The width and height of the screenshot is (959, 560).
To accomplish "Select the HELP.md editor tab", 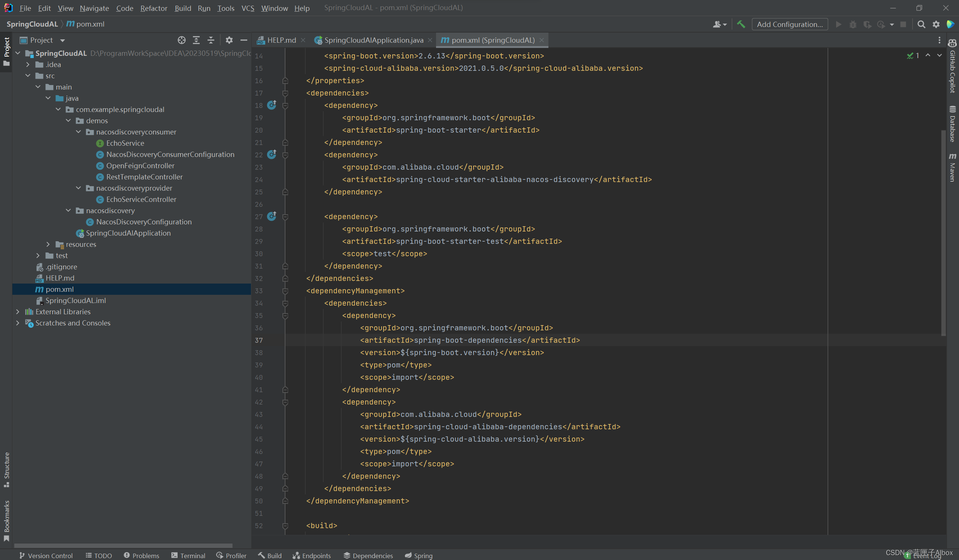I will (279, 39).
